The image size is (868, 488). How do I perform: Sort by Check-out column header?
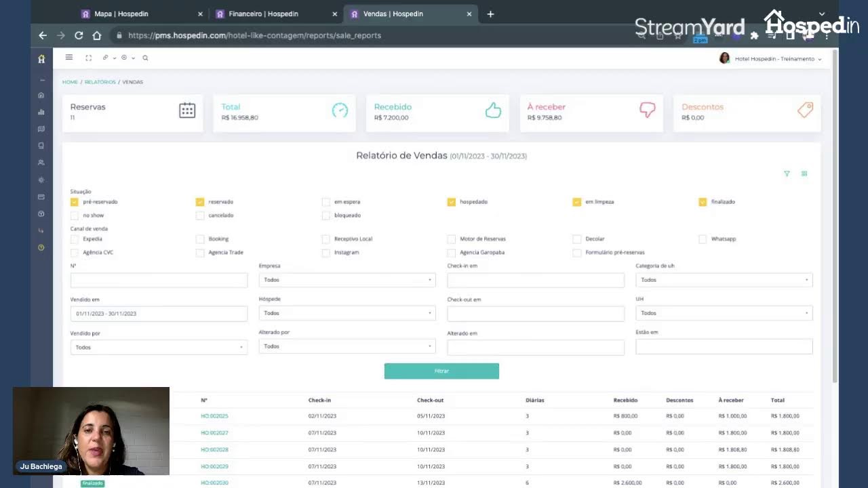[430, 401]
